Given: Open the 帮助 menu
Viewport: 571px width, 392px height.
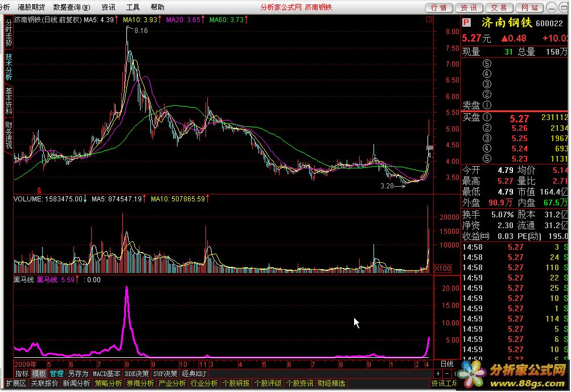Looking at the screenshot, I should tap(157, 7).
